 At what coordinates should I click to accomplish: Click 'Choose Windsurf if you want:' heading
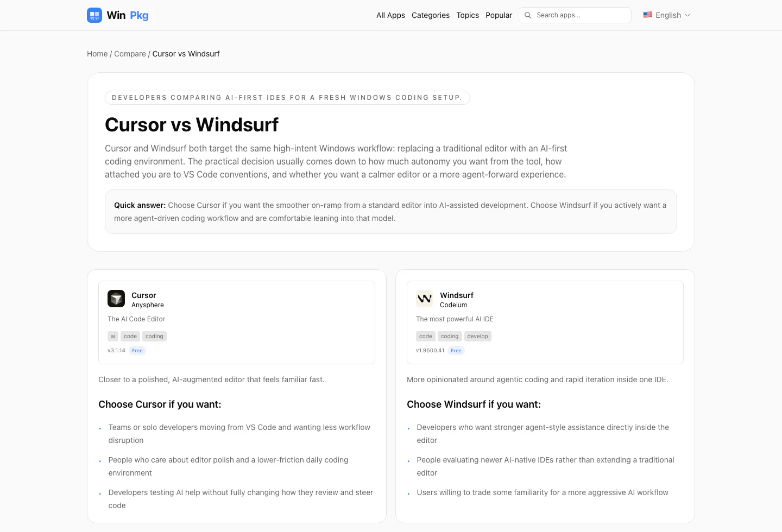pyautogui.click(x=474, y=404)
